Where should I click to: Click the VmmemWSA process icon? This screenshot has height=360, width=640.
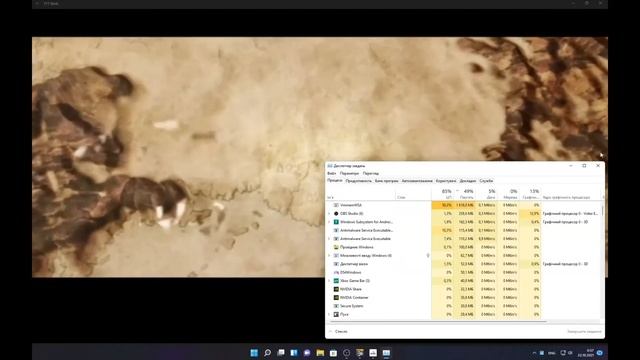[x=336, y=205]
